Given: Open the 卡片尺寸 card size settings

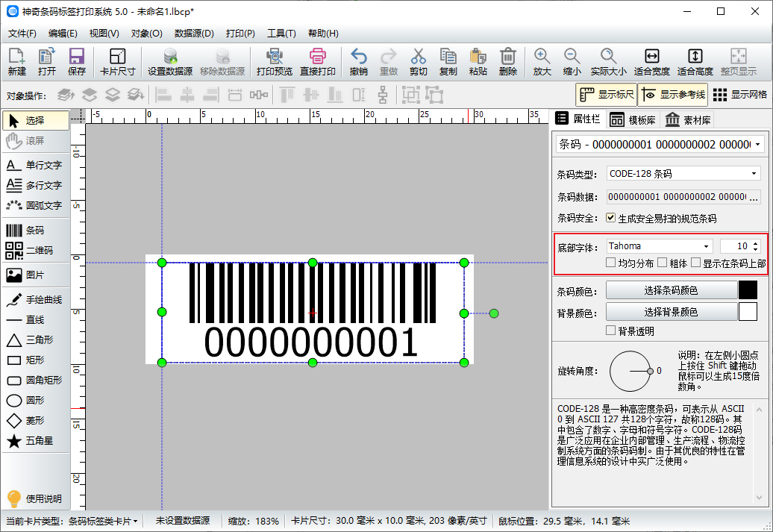Looking at the screenshot, I should coord(117,62).
